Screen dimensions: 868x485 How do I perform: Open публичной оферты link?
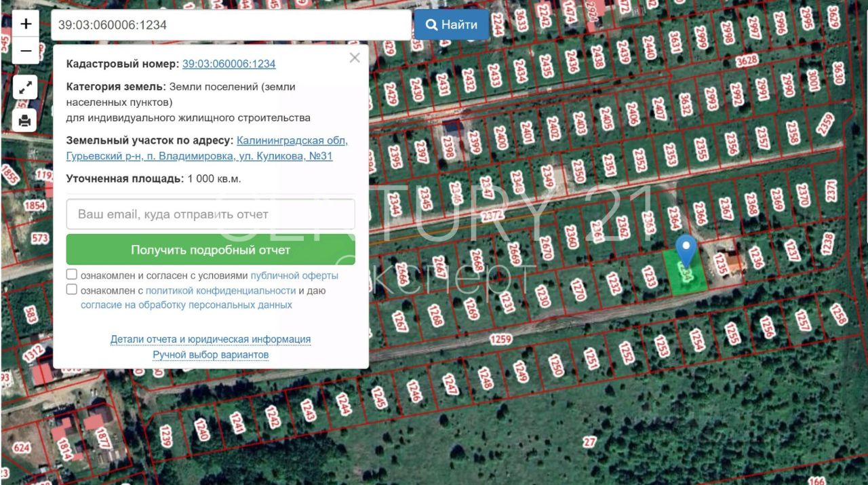294,275
